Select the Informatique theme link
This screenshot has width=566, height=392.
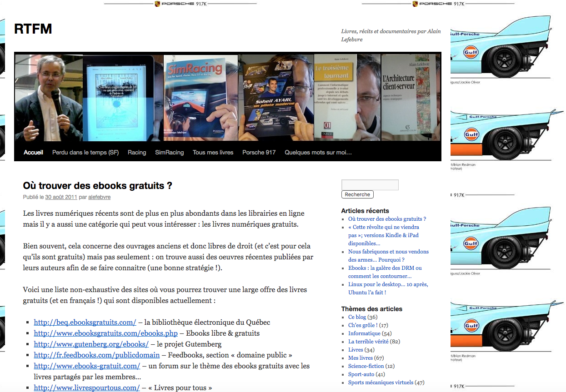click(364, 333)
